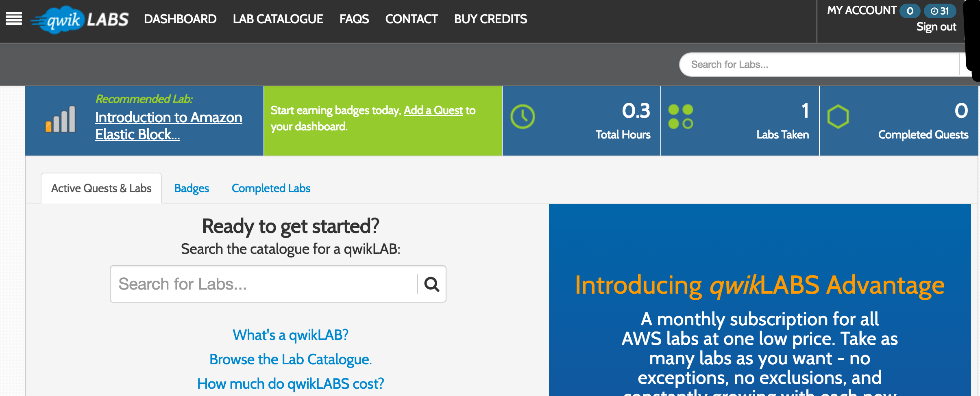Open Introduction to Amazon Elastic Block link
This screenshot has height=396, width=980.
point(168,126)
